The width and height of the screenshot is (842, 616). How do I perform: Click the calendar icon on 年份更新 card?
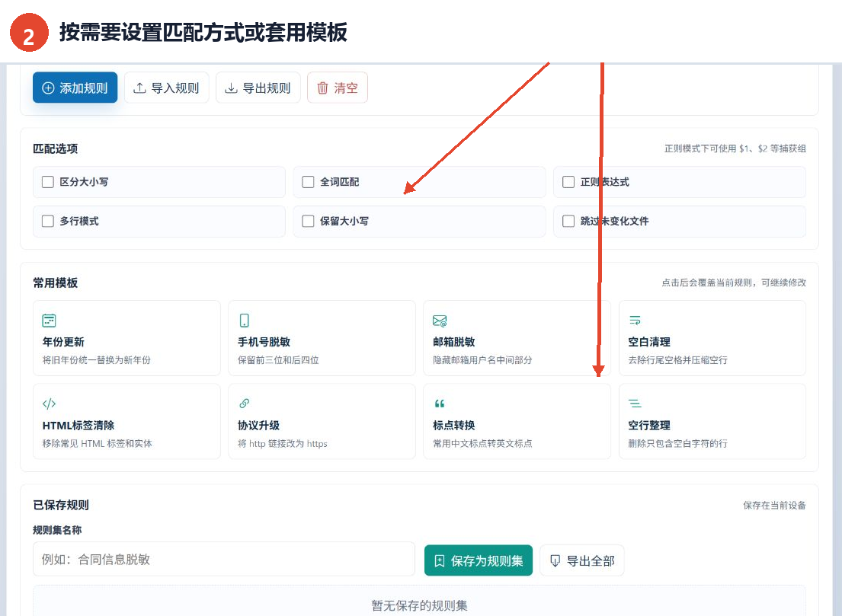click(49, 321)
